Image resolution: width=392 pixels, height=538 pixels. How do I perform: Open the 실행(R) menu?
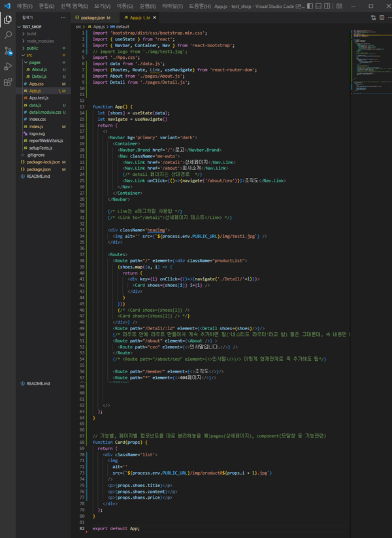148,6
